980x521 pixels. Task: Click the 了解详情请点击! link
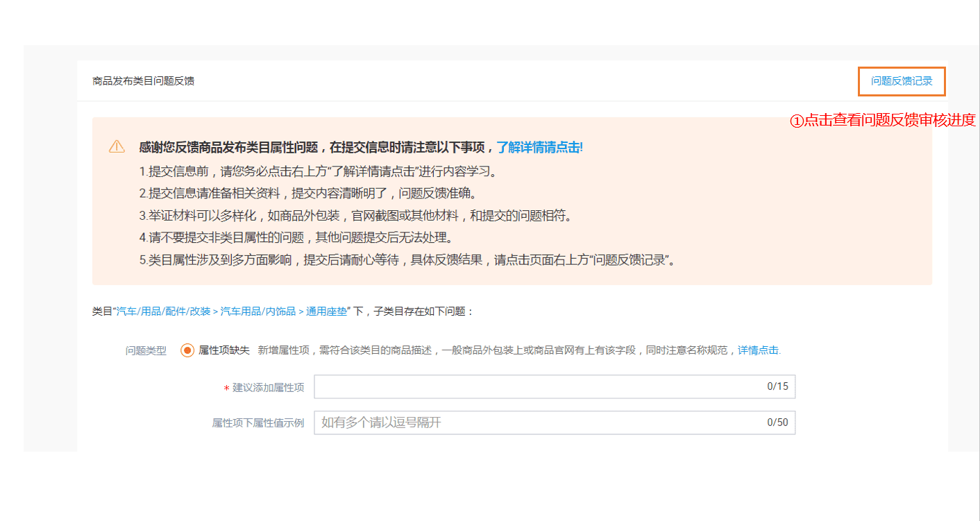point(539,147)
